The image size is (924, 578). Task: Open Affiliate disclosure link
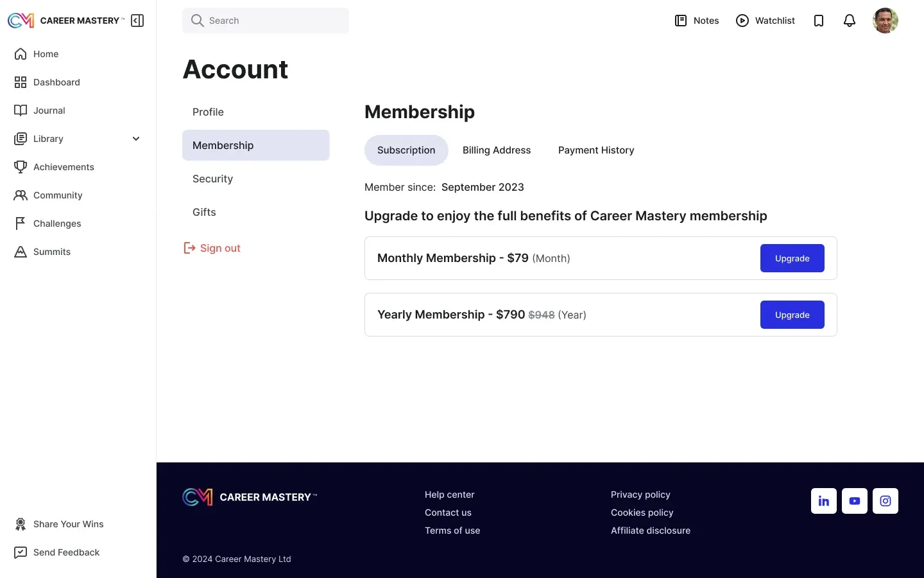[651, 530]
